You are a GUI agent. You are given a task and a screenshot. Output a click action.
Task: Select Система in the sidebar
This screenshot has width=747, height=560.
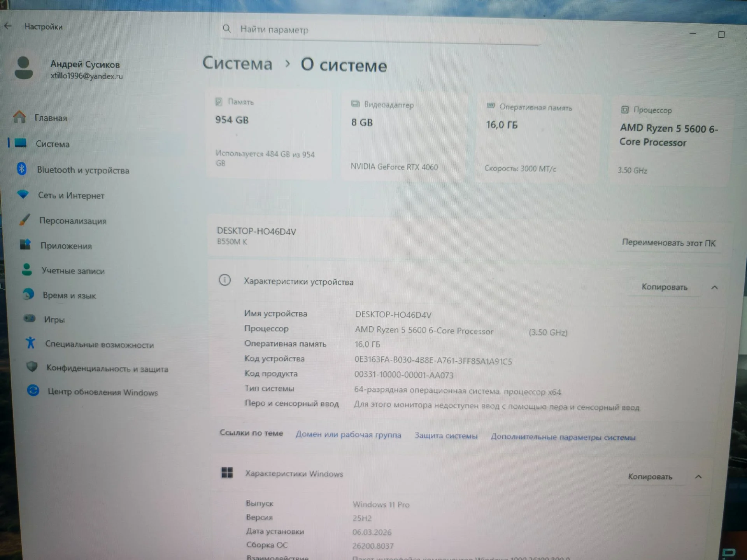53,144
